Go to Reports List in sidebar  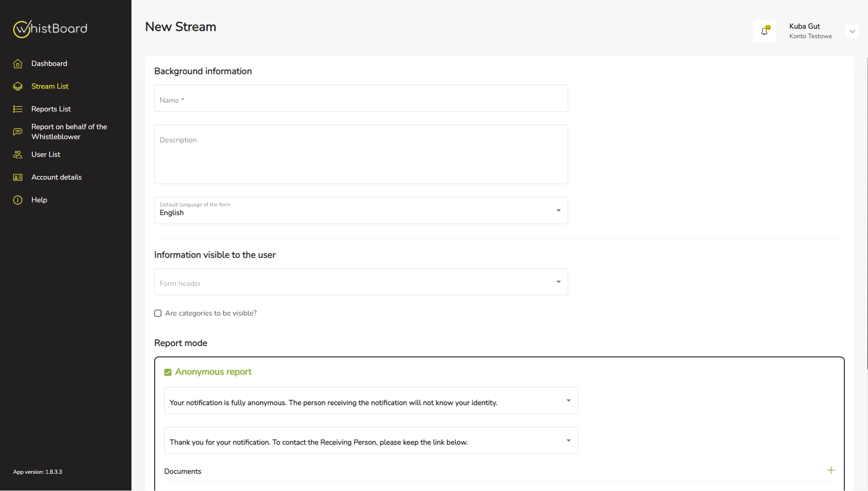[51, 109]
